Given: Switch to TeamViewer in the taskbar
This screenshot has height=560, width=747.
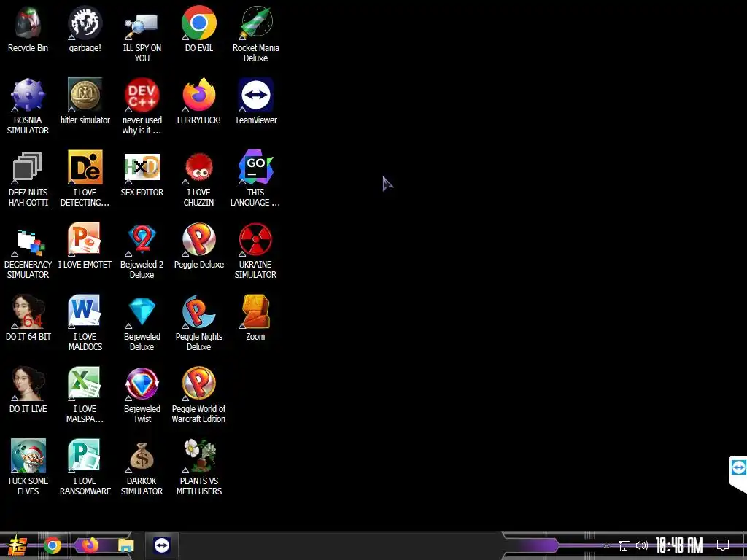Looking at the screenshot, I should [162, 545].
